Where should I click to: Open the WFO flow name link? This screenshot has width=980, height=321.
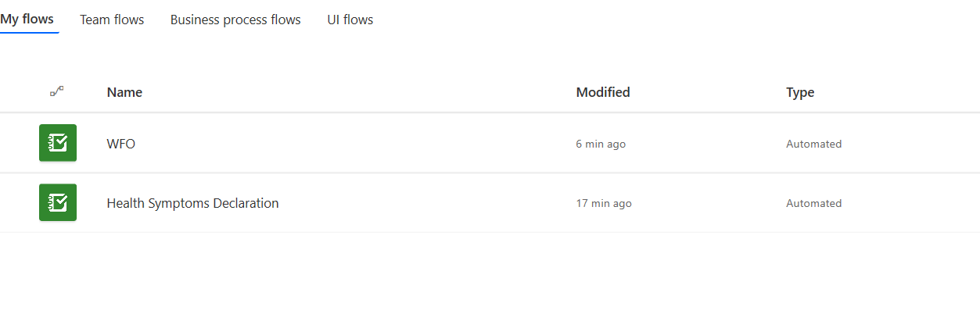(x=121, y=144)
